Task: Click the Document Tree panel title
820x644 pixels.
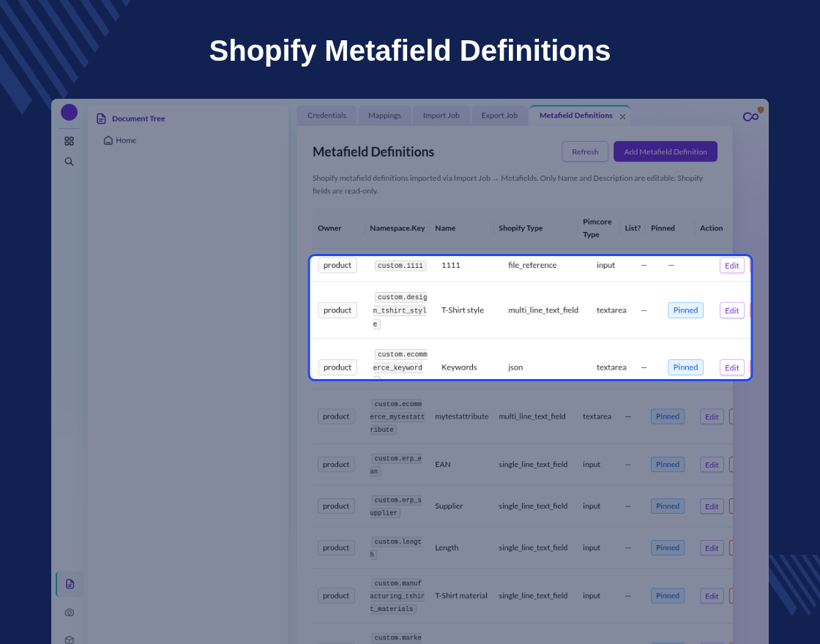Action: [x=138, y=119]
